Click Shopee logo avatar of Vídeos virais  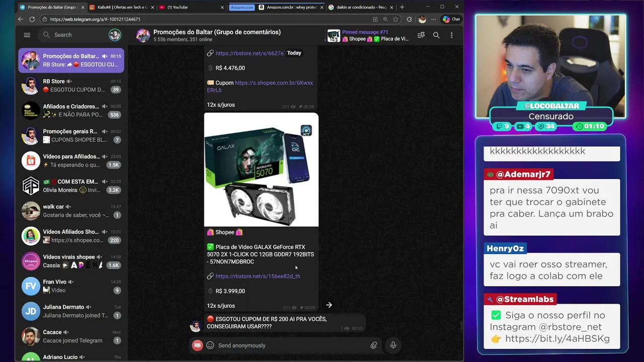click(x=31, y=261)
